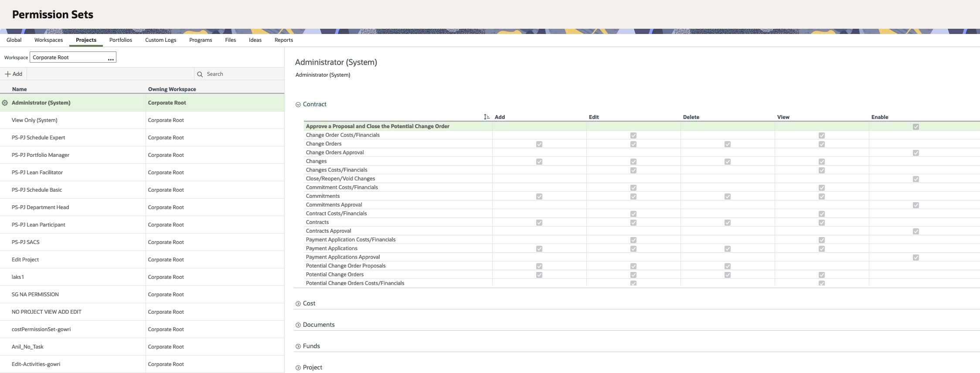
Task: Click the Project section chevron icon
Action: click(298, 368)
